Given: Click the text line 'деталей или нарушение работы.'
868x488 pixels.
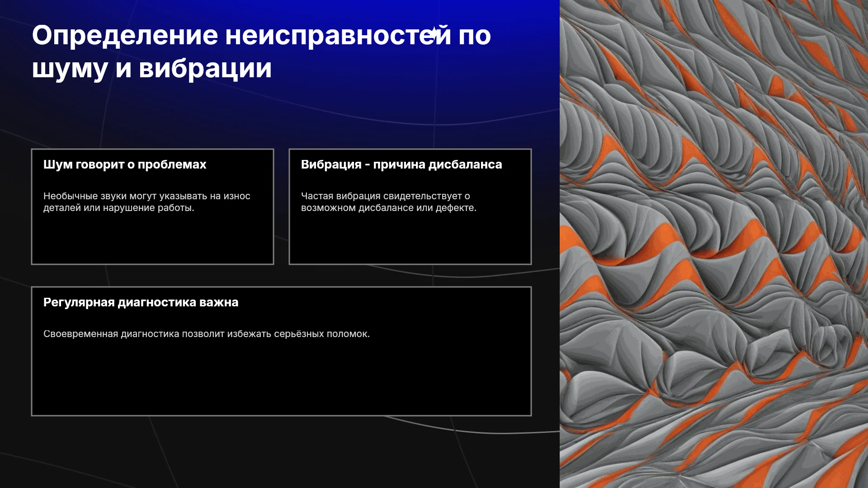Looking at the screenshot, I should [x=118, y=208].
